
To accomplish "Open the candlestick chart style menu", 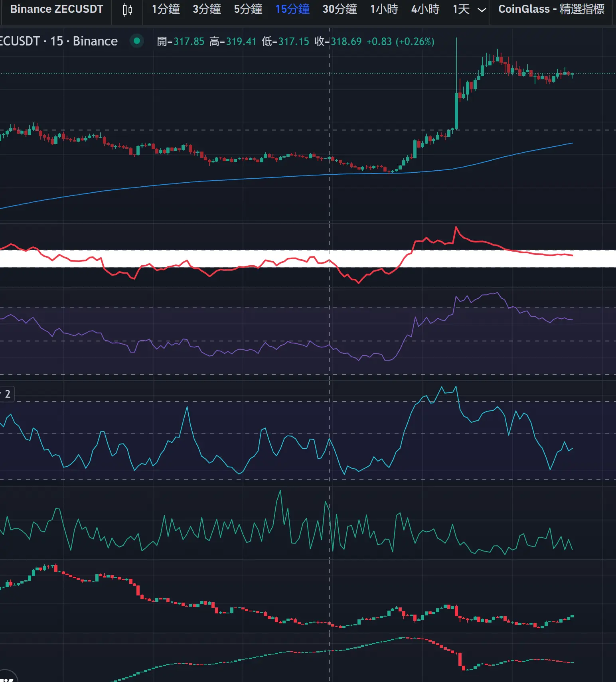I will tap(127, 10).
